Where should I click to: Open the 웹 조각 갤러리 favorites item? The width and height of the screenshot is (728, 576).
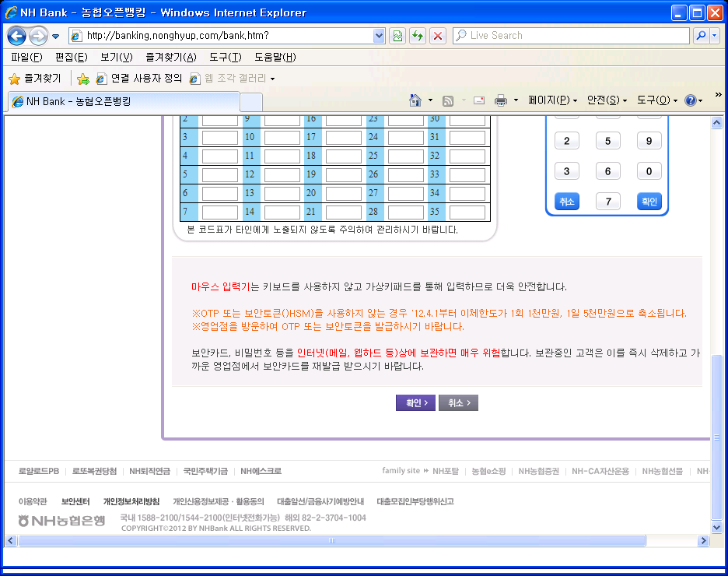(232, 79)
